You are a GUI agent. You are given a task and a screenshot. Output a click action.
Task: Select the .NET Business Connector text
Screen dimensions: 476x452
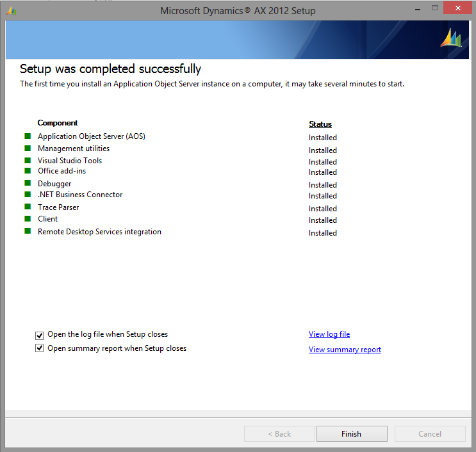pos(80,195)
